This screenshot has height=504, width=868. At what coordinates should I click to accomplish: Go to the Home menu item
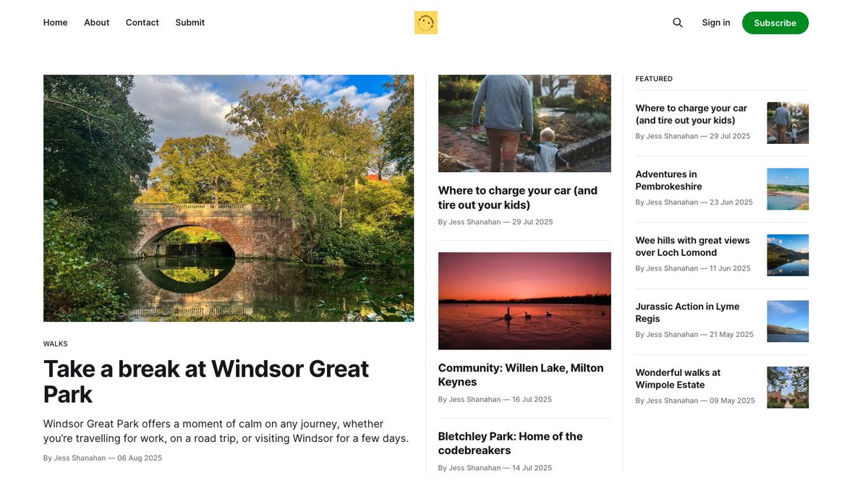[55, 22]
